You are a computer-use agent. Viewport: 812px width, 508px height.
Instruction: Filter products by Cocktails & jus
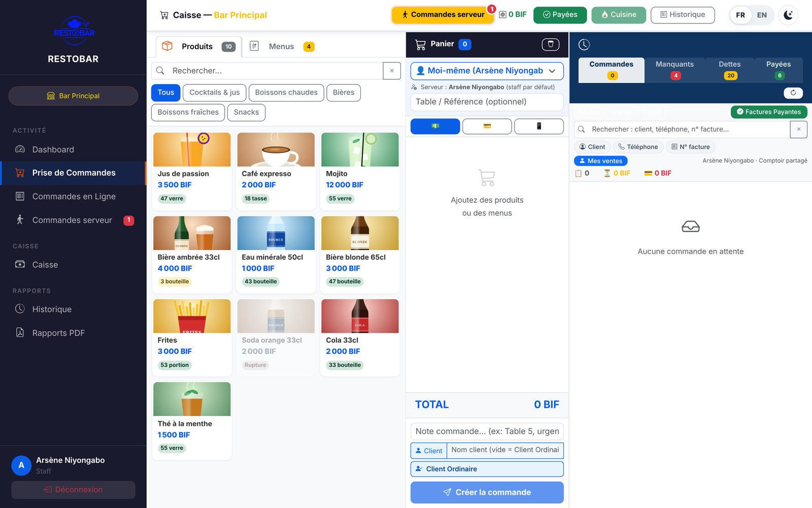click(x=214, y=92)
